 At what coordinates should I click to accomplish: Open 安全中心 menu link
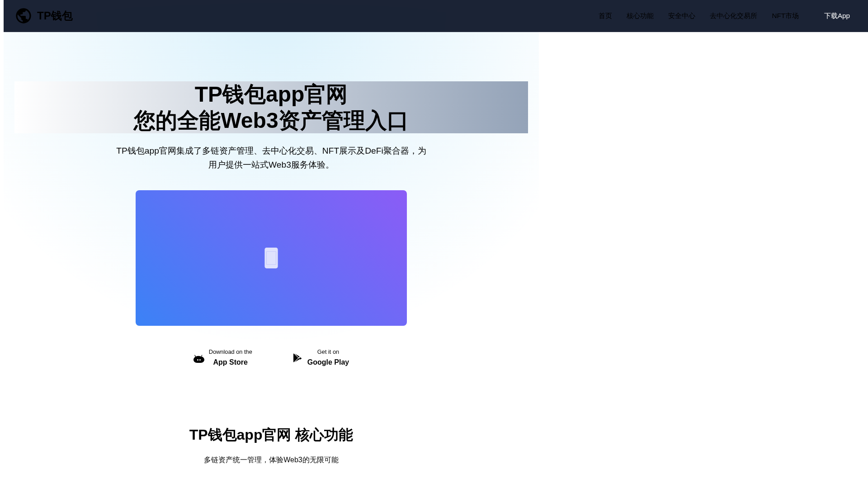pos(681,16)
